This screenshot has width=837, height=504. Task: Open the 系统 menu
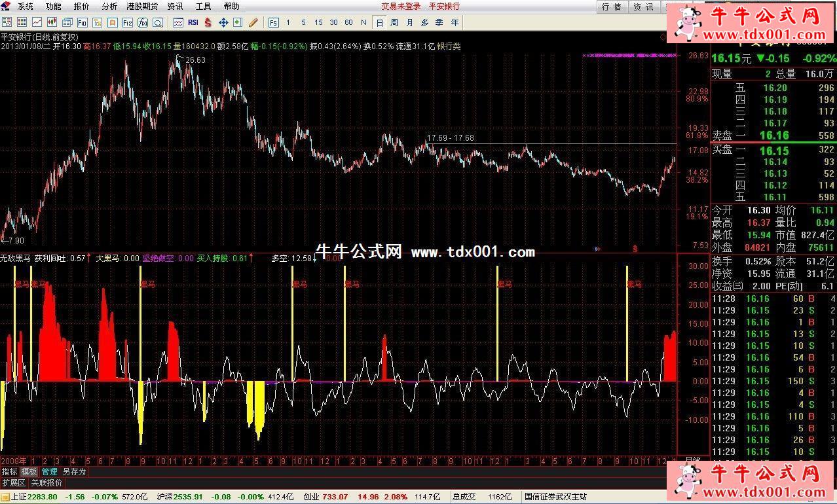click(x=25, y=6)
